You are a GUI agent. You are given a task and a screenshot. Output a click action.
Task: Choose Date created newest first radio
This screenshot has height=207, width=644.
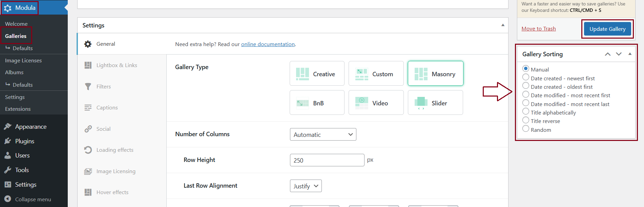(x=526, y=77)
